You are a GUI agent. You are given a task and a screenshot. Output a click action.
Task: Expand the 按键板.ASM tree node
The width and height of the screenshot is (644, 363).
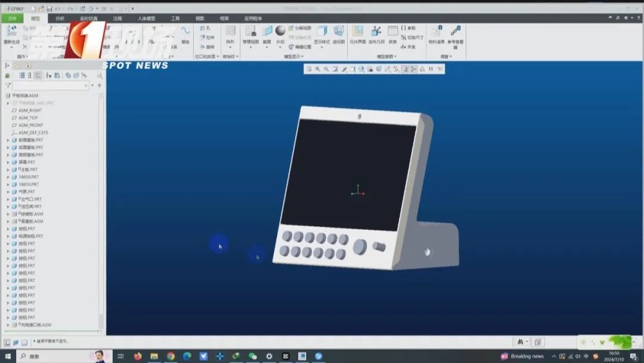(x=8, y=214)
